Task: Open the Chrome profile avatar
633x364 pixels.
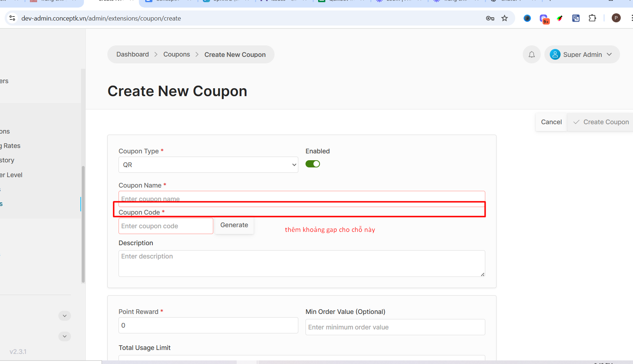Action: pos(616,18)
